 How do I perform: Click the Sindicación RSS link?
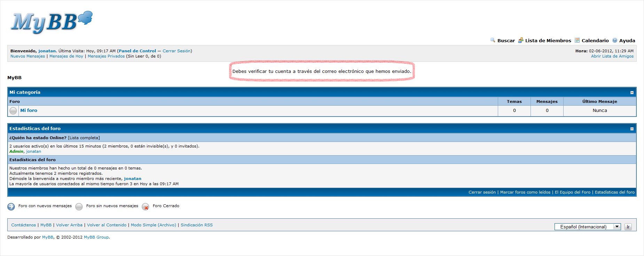click(196, 225)
